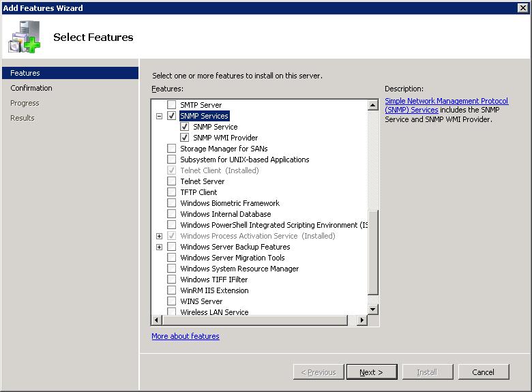Select the SNMP WMI Provider label

point(226,138)
